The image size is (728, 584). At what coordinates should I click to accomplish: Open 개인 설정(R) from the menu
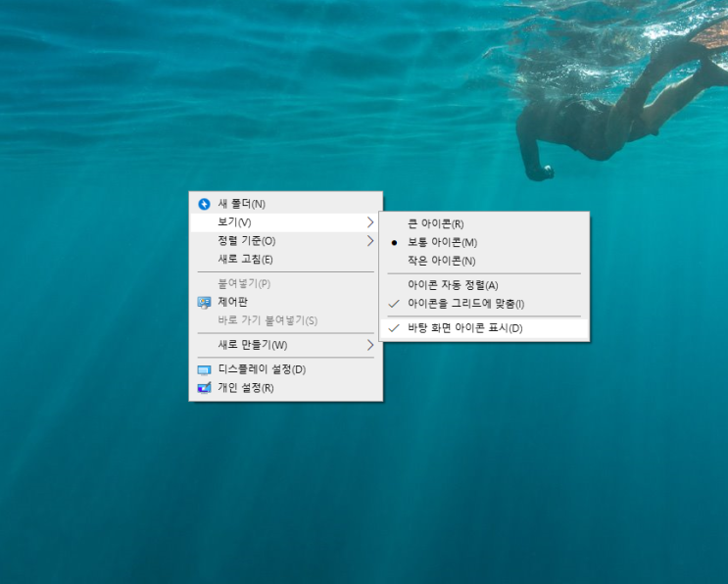(286, 388)
